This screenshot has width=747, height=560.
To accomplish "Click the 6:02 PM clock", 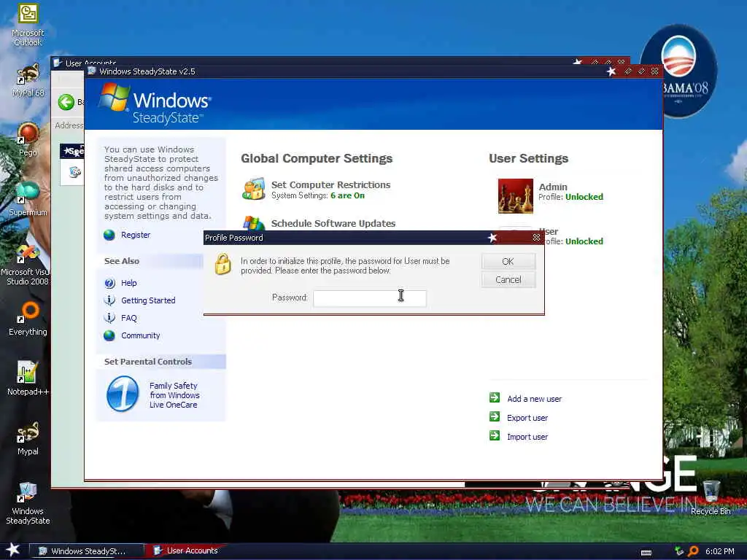I will tap(719, 551).
